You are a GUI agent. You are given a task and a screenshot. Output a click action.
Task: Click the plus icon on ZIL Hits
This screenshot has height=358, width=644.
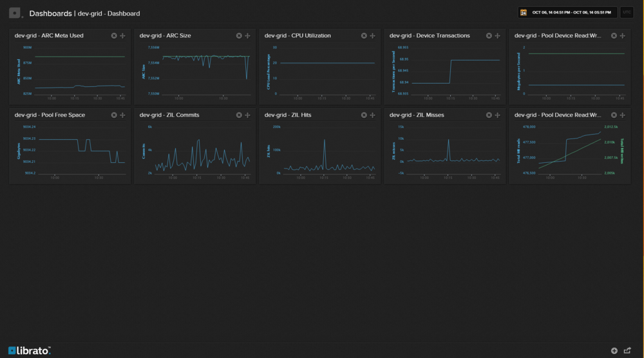[x=372, y=115]
